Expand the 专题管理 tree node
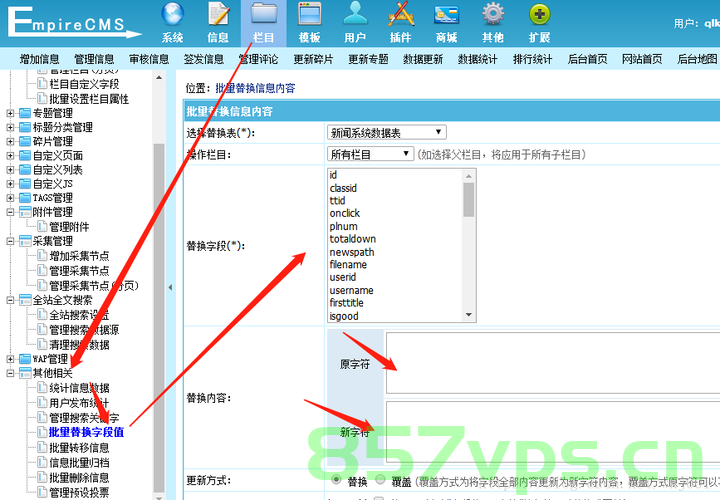The image size is (720, 500). click(10, 113)
